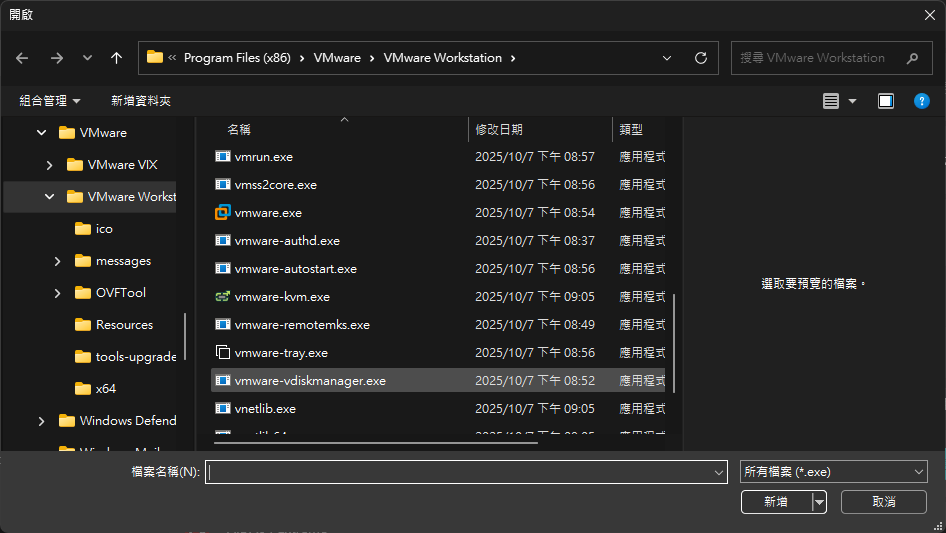
Task: Open the file type filter dropdown
Action: [833, 471]
